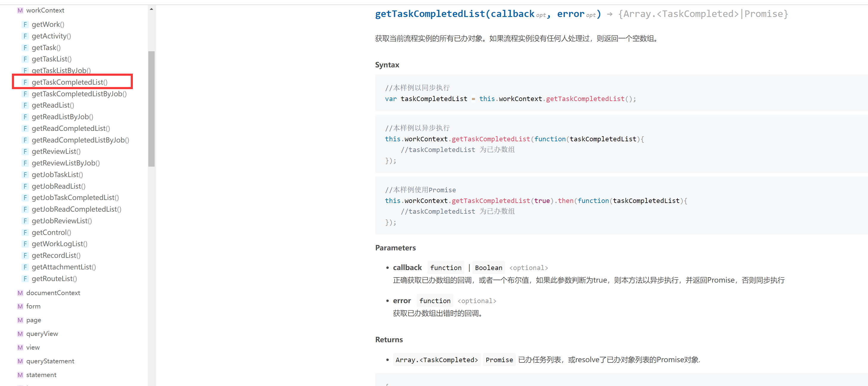This screenshot has height=386, width=868.
Task: Click sidebar scrollbar up arrow
Action: point(151,9)
